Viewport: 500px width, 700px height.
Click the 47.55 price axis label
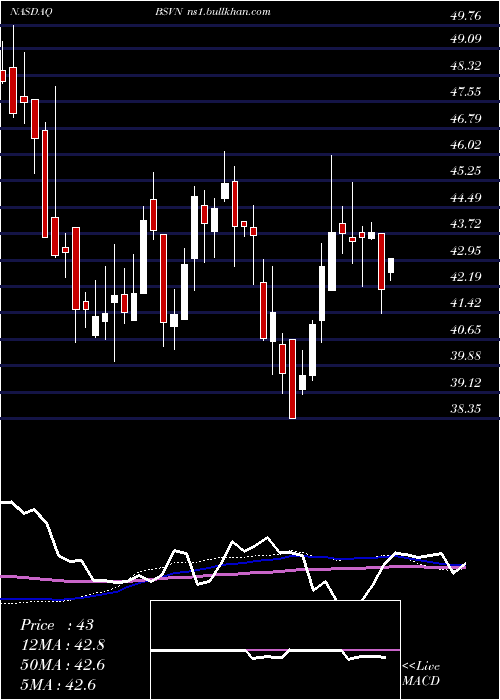pos(466,92)
